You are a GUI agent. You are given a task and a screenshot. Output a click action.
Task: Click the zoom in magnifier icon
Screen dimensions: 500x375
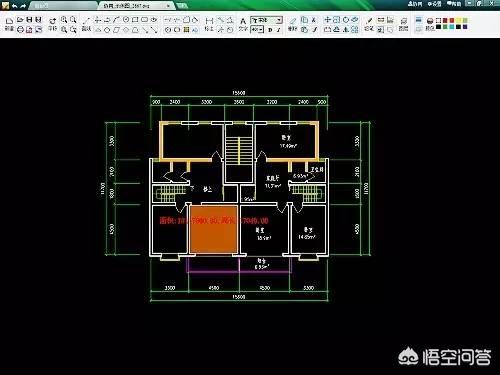click(x=64, y=20)
